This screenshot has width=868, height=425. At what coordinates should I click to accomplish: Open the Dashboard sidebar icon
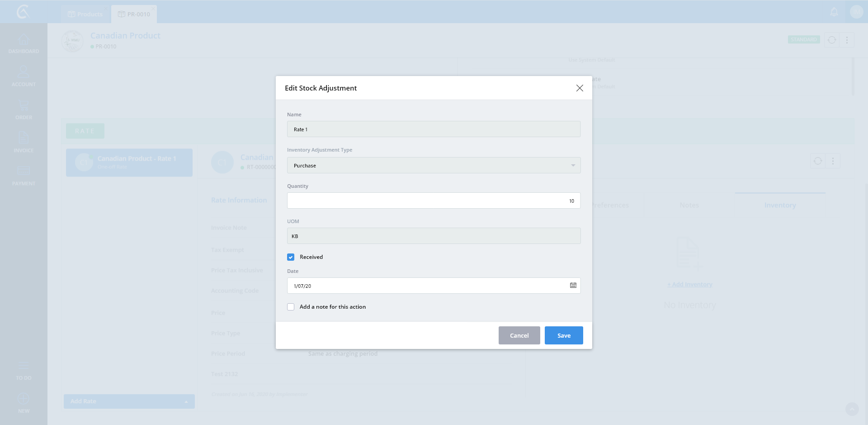click(x=24, y=41)
